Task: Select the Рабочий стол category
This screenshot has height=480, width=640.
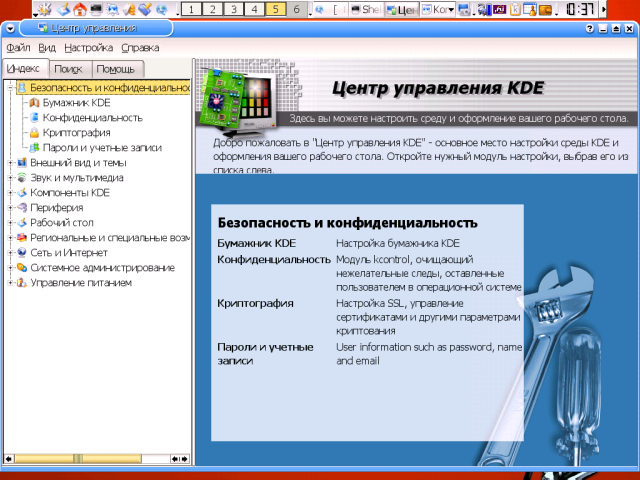Action: (61, 222)
